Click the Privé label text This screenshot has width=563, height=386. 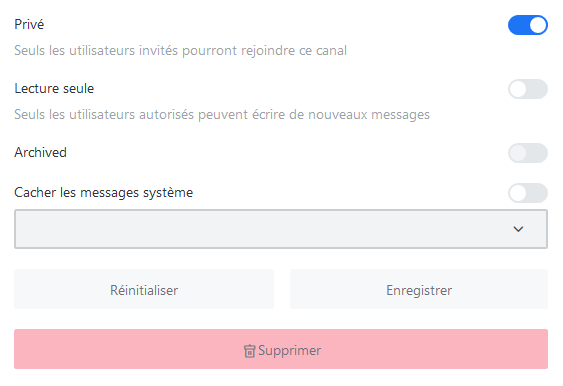click(29, 24)
